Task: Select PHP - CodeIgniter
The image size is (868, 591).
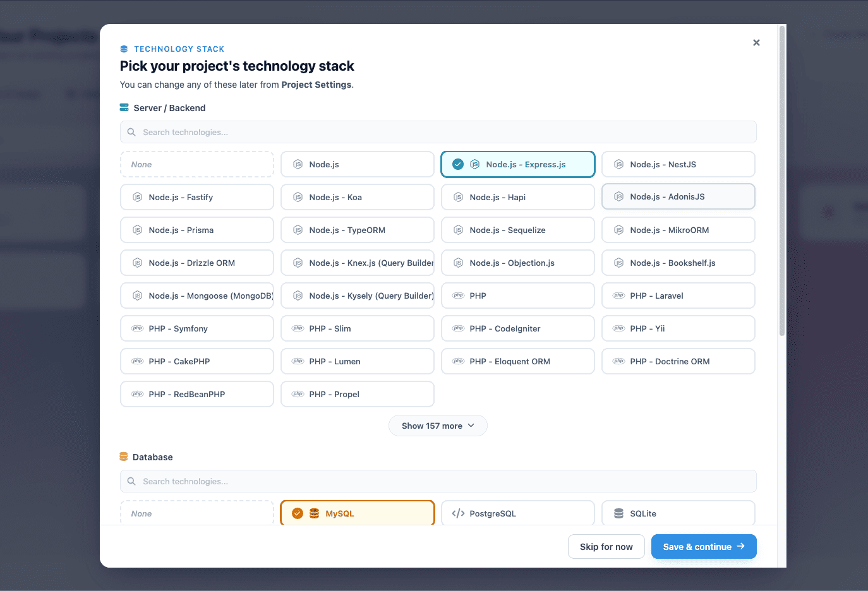Action: click(518, 328)
